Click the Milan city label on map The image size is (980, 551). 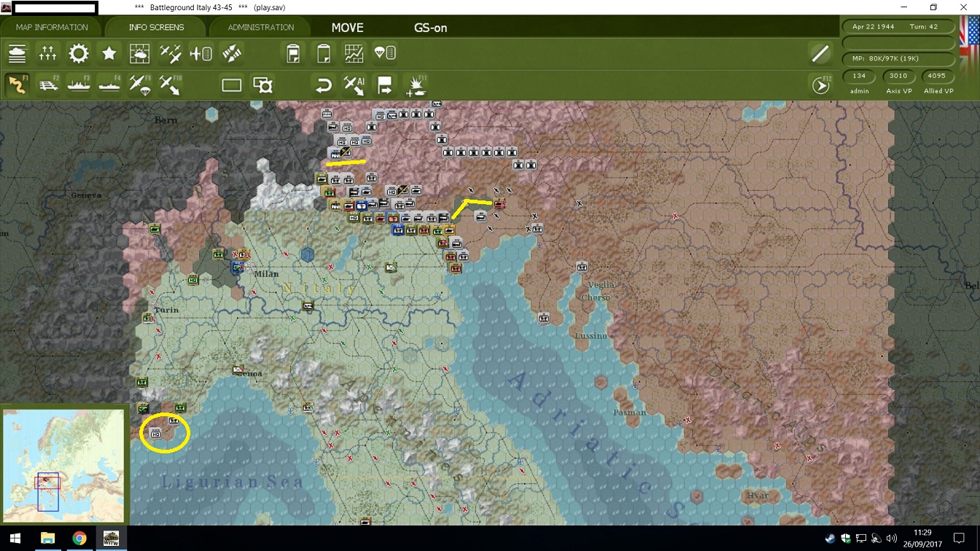(x=266, y=274)
